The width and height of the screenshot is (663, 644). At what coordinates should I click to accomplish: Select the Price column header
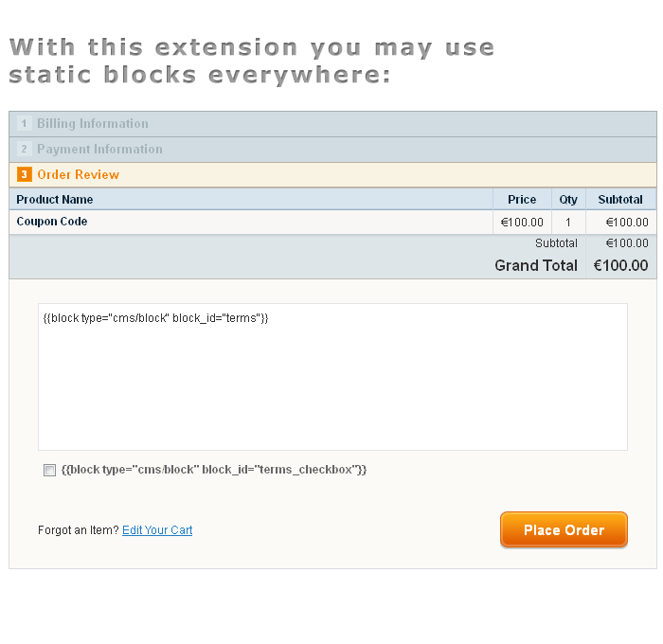[x=522, y=199]
